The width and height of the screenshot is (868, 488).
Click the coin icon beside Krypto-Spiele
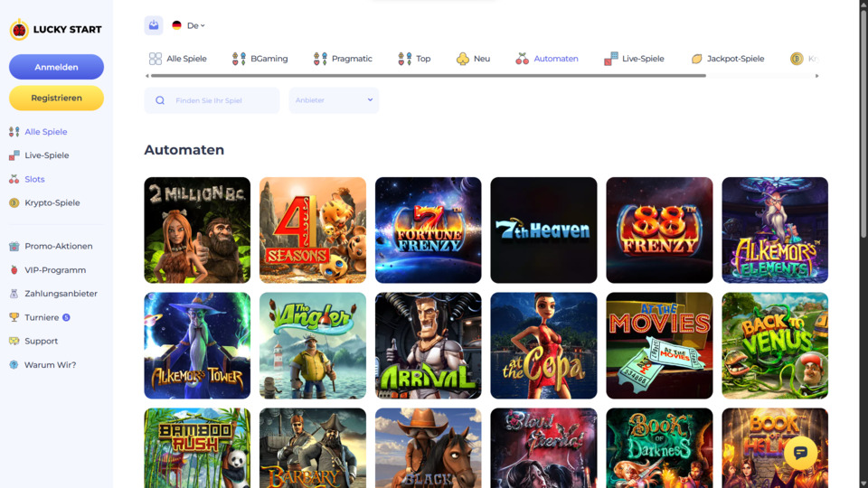pyautogui.click(x=14, y=202)
